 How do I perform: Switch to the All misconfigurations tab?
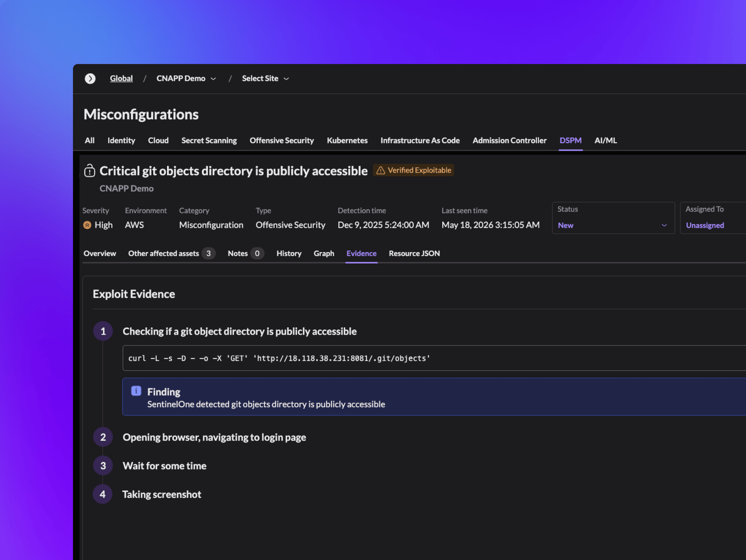click(89, 141)
